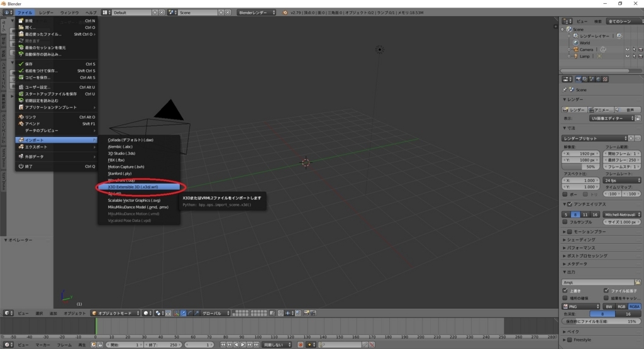644x349 pixels.
Task: Click the scene properties tab icon
Action: click(x=592, y=79)
